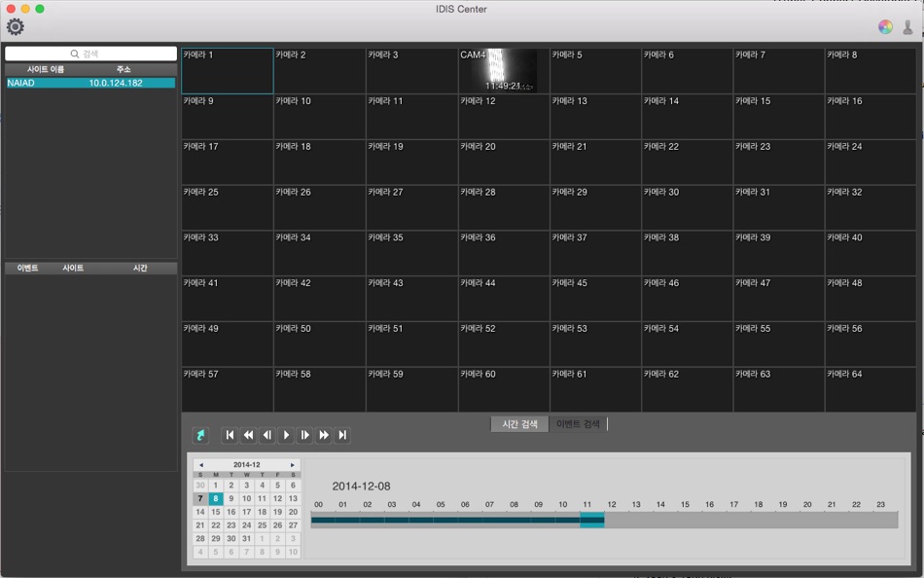The image size is (924, 578).
Task: Click the 사이트 column header in the event list
Action: point(73,269)
